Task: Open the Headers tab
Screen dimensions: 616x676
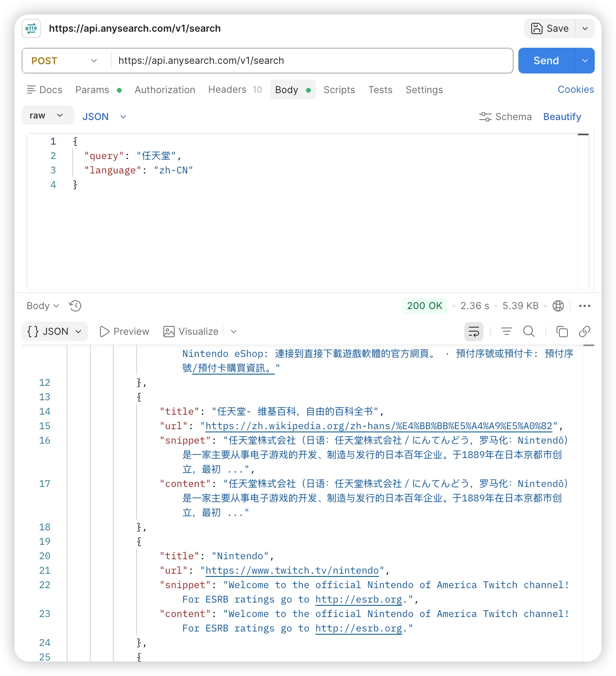Action: tap(235, 90)
